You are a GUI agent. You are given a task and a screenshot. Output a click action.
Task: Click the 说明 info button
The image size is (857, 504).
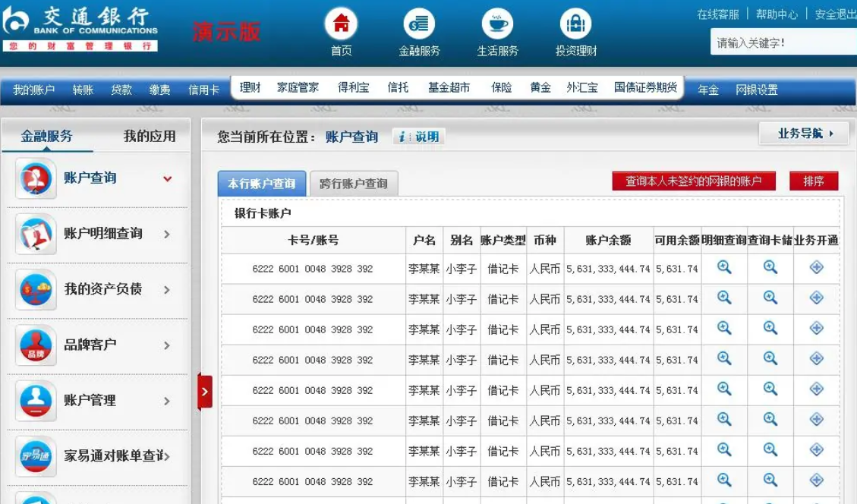419,137
